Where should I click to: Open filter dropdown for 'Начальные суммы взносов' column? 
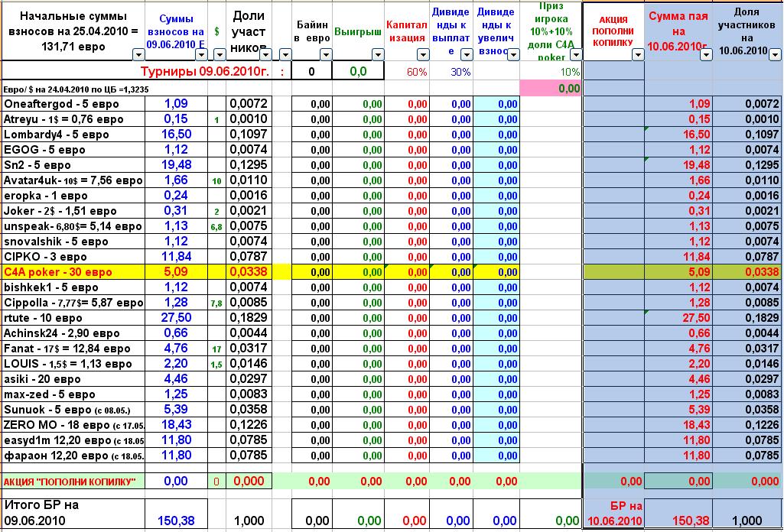(139, 54)
